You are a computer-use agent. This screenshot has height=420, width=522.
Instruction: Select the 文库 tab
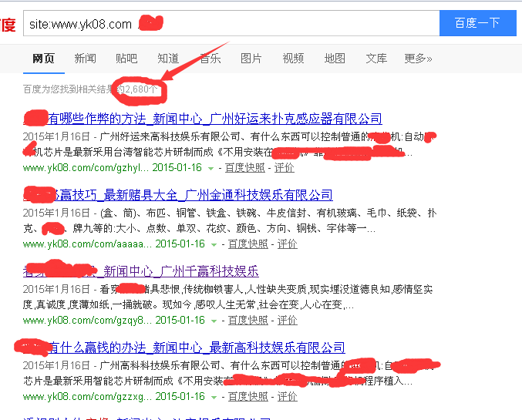pos(376,59)
